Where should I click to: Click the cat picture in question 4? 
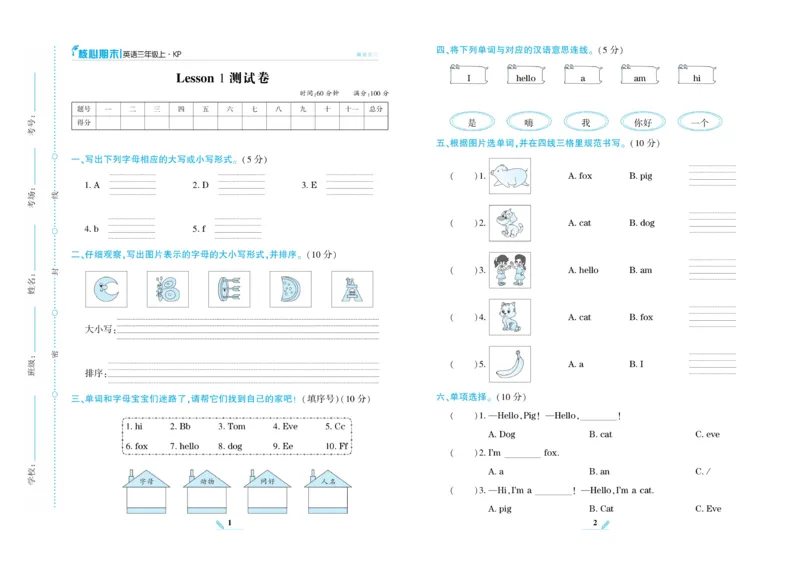tap(510, 318)
